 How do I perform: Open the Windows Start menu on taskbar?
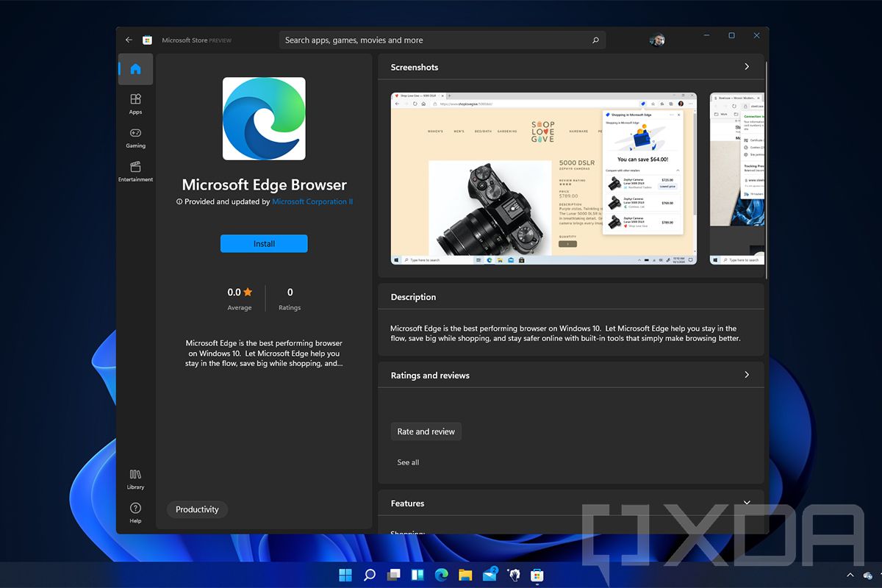tap(345, 575)
